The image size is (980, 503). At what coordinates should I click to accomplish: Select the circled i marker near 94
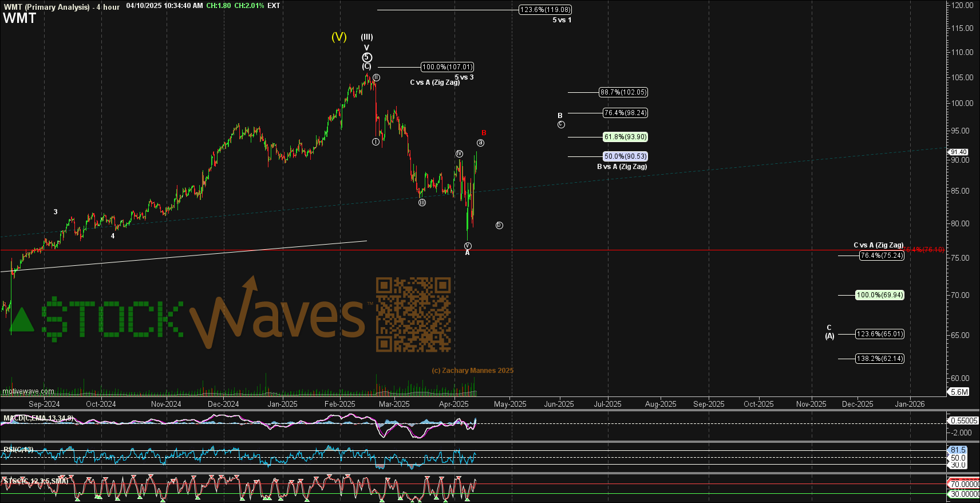376,142
